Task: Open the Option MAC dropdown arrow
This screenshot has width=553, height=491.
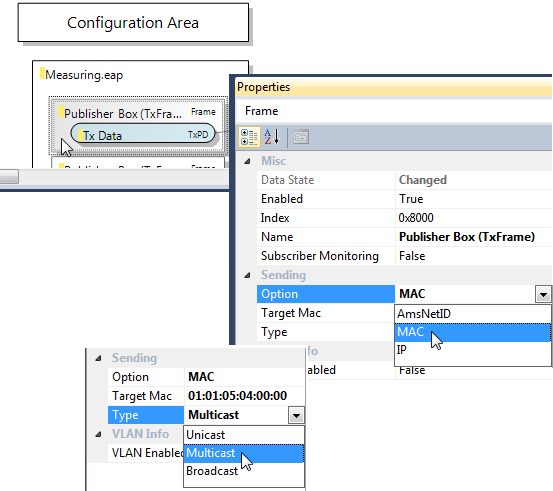Action: (543, 294)
